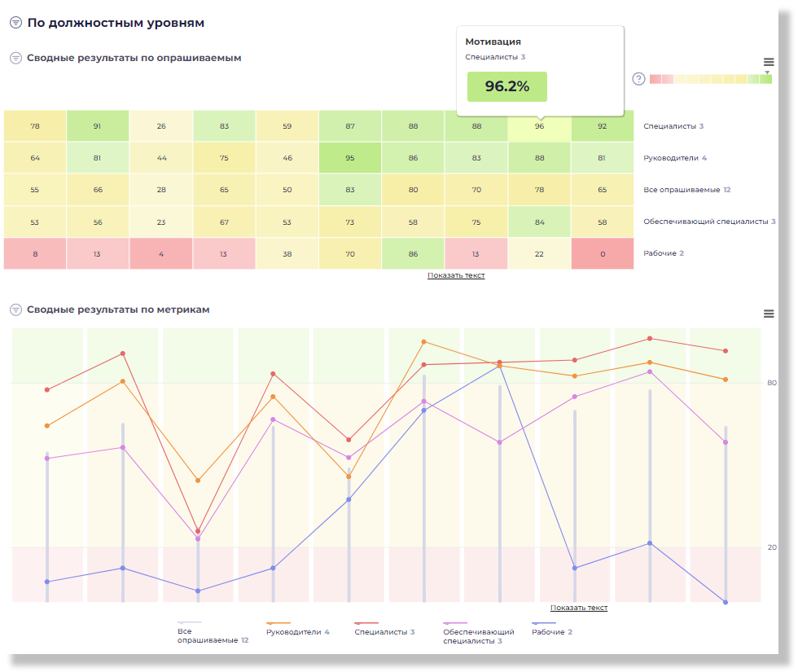Screen dimensions: 798x672
Task: Click the Все опрашиваемые heatmap row label
Action: 681,190
